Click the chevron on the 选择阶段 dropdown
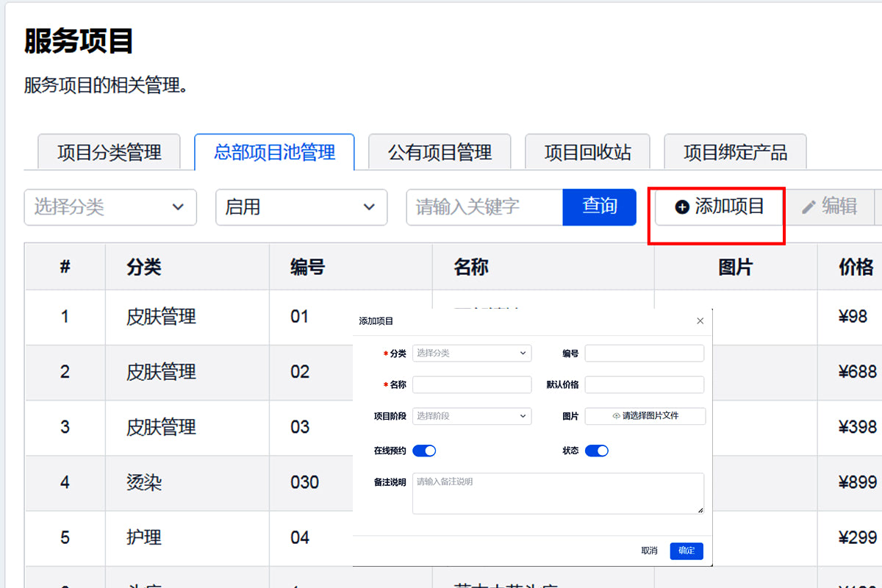Screen dimensions: 882x588 [522, 416]
